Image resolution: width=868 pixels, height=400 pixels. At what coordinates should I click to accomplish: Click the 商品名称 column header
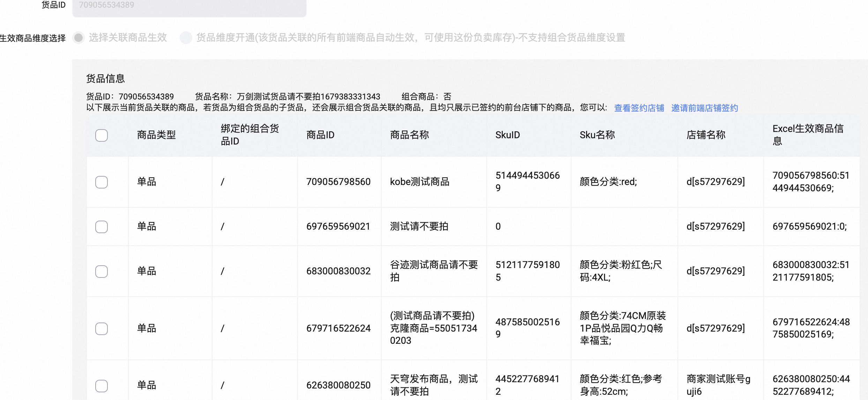click(x=409, y=135)
